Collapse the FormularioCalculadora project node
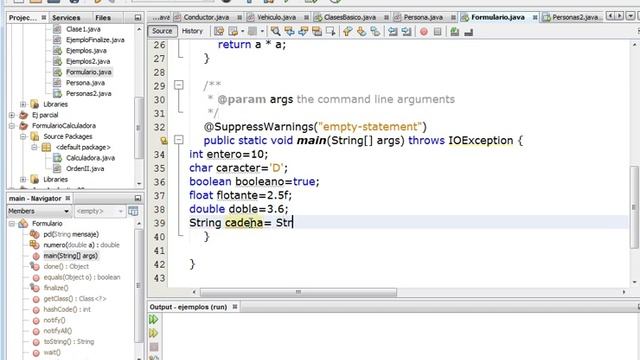The image size is (640, 360). pos(12,126)
